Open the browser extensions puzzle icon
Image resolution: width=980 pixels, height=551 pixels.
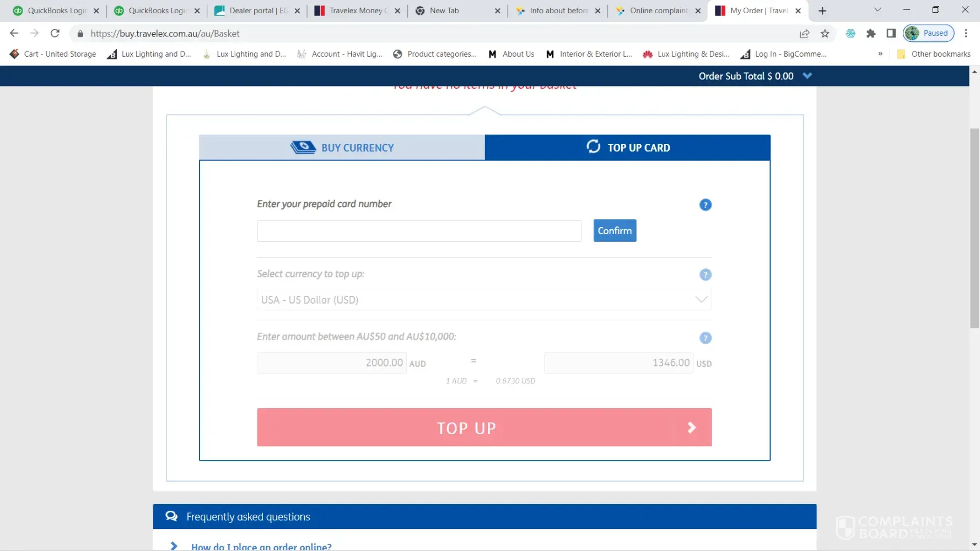871,34
